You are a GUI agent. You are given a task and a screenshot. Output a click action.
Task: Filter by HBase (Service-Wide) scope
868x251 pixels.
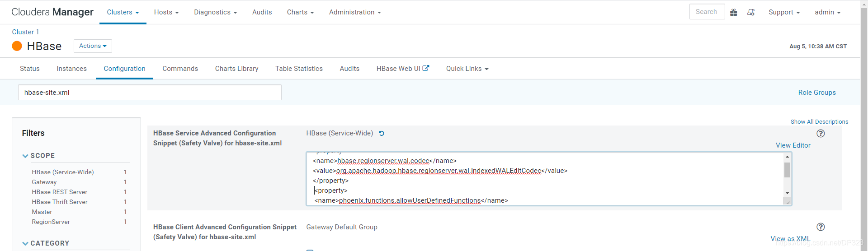[63, 172]
